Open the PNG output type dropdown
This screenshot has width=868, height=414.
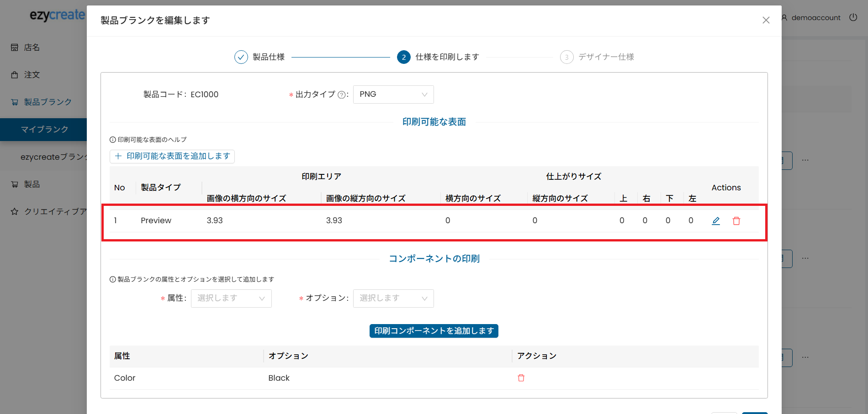[x=393, y=94]
